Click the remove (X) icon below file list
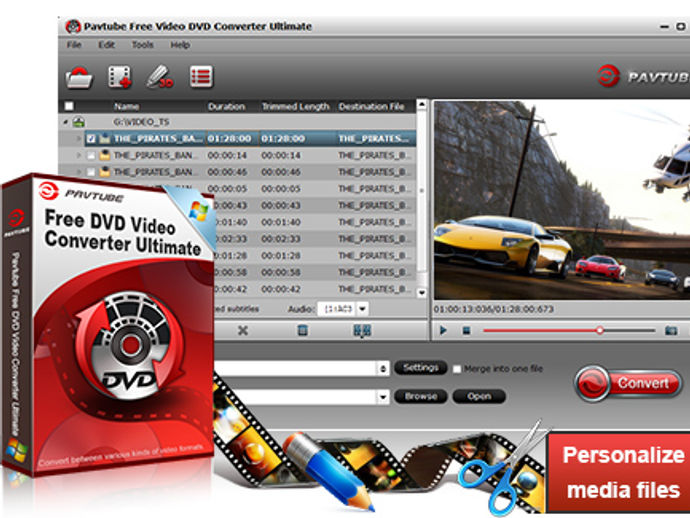 (242, 330)
